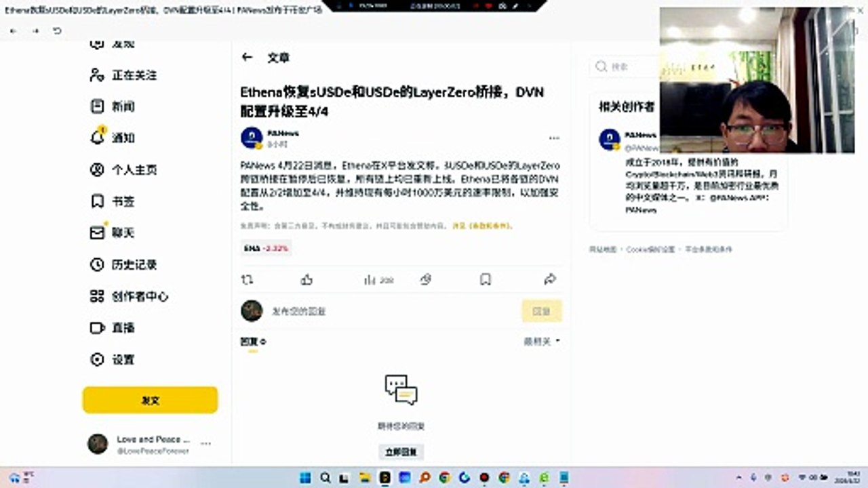Open related creator PANews avatar

click(610, 139)
